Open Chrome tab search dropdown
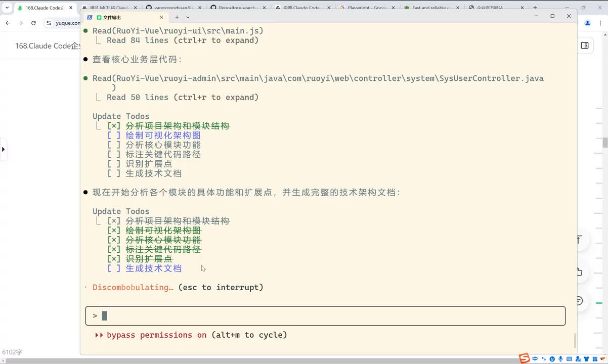Image resolution: width=608 pixels, height=364 pixels. tap(7, 8)
